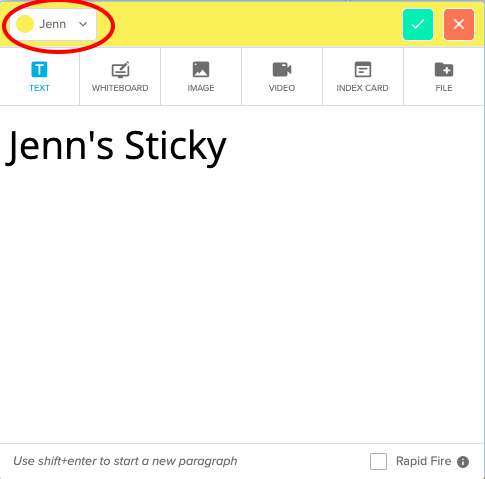Pick the Image picture icon
The width and height of the screenshot is (485, 479).
(201, 69)
